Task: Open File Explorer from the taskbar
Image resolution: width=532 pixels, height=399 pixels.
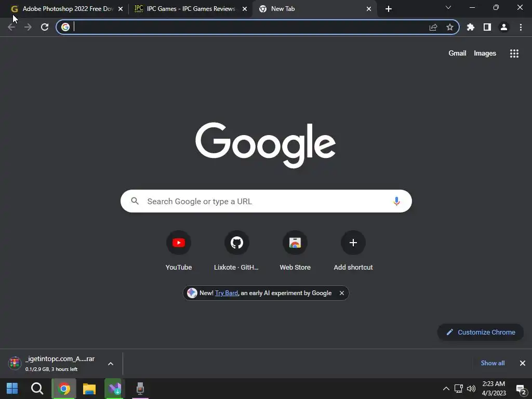Action: pos(89,389)
